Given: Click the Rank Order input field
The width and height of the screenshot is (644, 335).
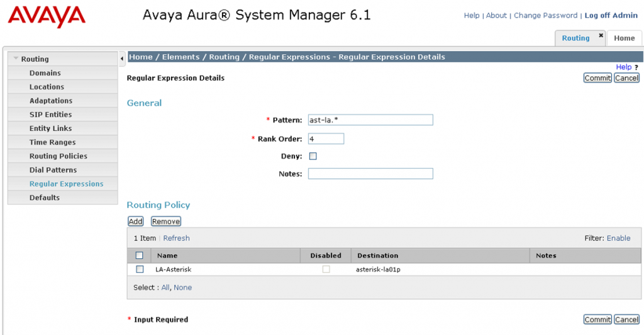Looking at the screenshot, I should pyautogui.click(x=326, y=139).
